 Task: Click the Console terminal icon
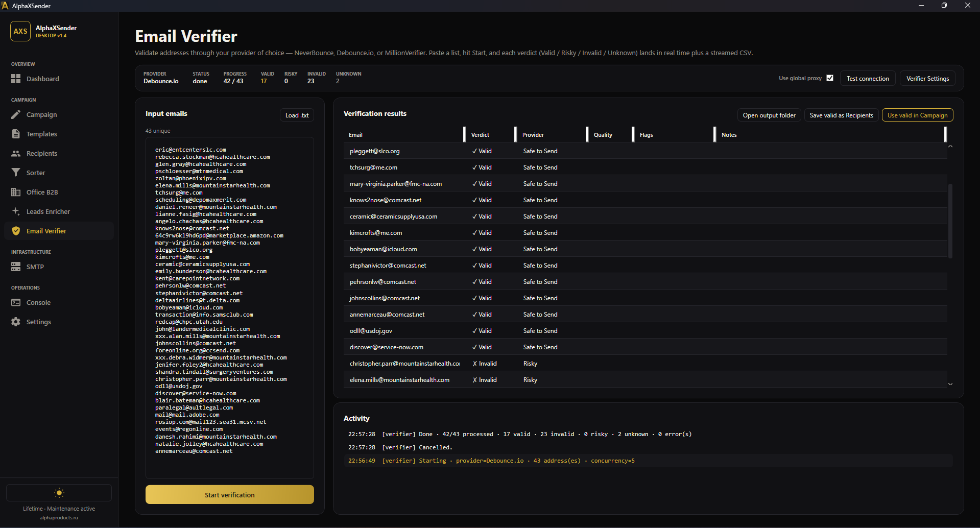[16, 302]
